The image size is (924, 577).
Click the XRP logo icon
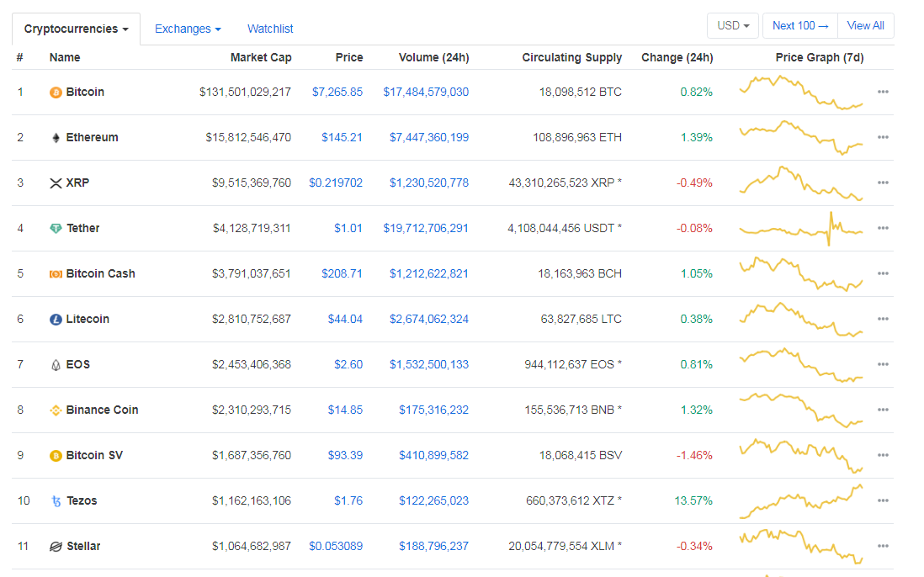point(56,183)
